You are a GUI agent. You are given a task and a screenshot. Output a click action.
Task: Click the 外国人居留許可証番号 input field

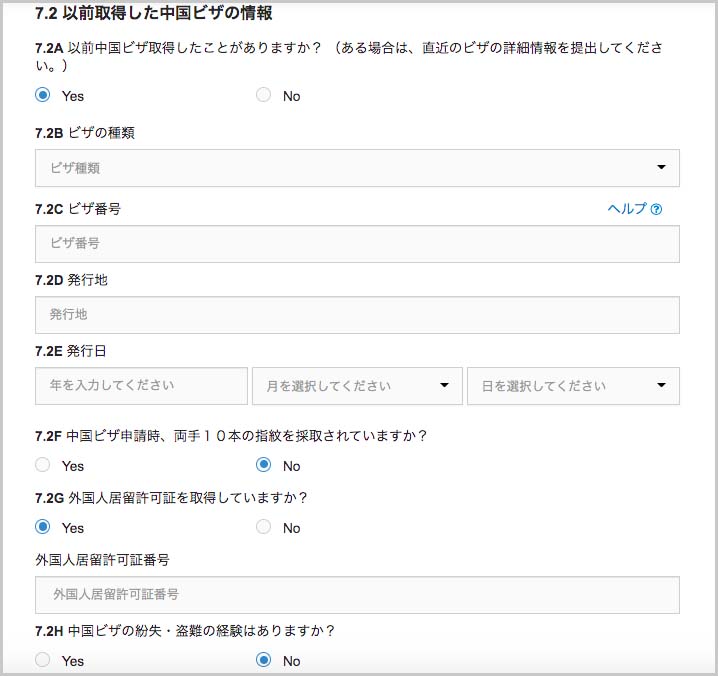(x=357, y=595)
